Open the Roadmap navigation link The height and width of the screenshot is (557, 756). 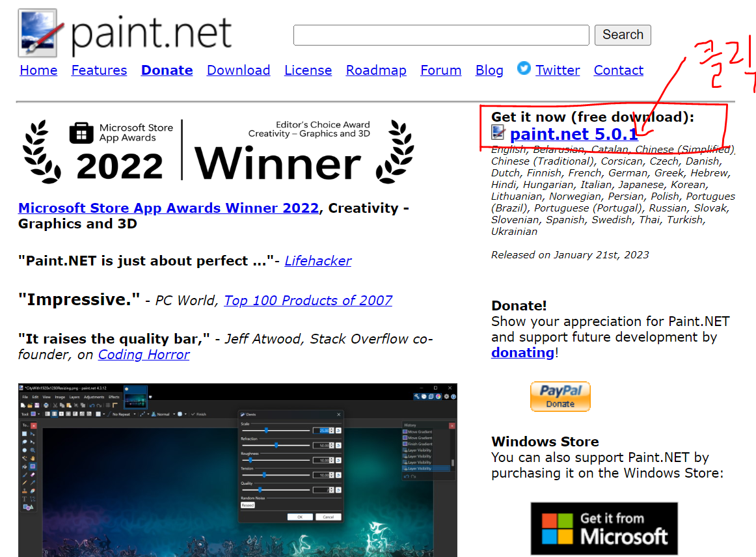(x=376, y=70)
